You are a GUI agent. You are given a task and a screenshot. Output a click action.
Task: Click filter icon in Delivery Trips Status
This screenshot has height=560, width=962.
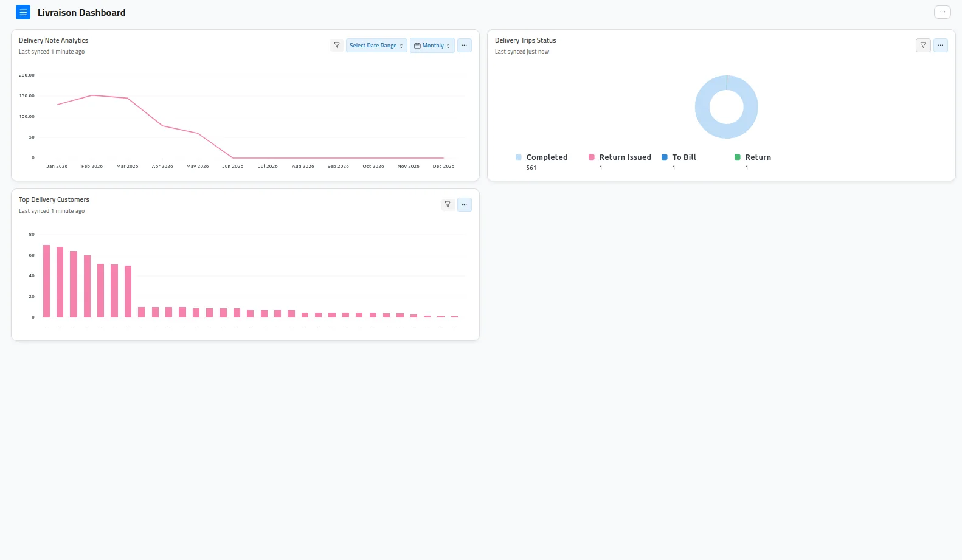pos(923,46)
